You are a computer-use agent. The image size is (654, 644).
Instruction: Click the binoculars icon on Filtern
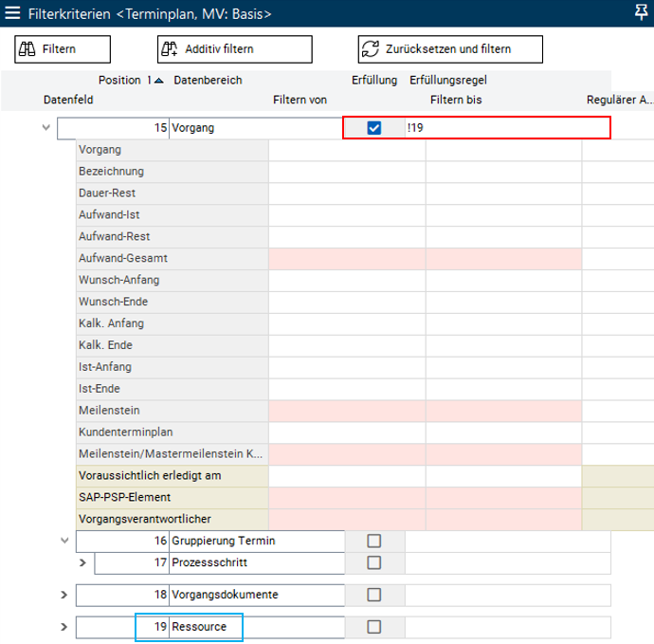pyautogui.click(x=29, y=49)
